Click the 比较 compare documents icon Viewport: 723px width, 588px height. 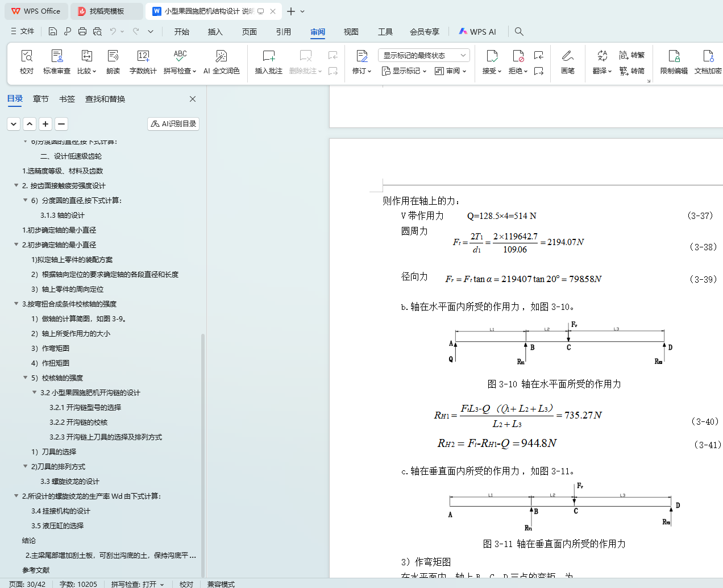87,56
